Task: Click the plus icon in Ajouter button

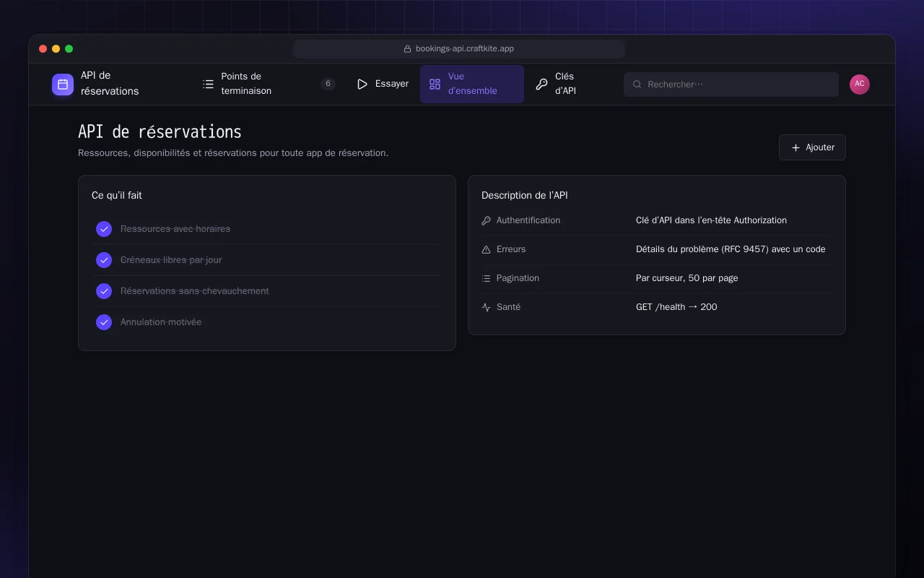Action: coord(796,147)
